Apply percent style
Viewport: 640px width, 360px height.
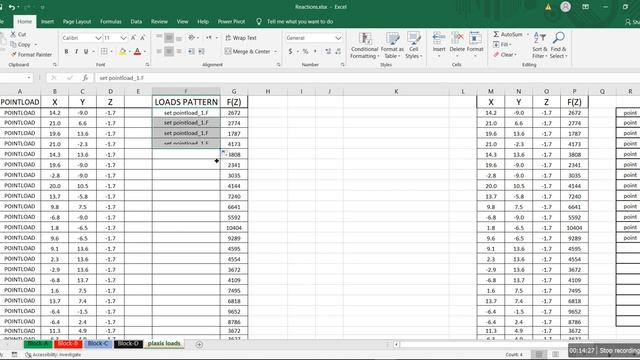305,51
